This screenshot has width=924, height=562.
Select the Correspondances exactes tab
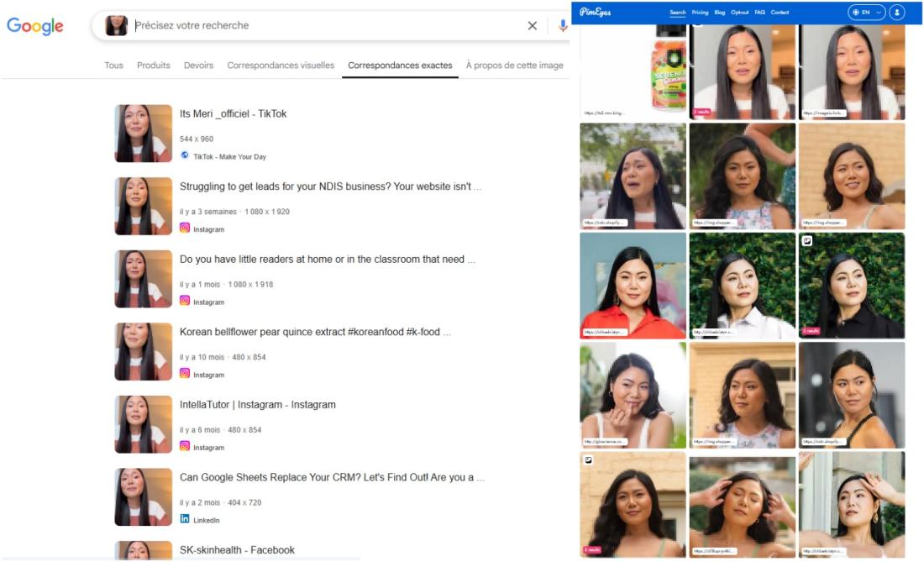(400, 66)
